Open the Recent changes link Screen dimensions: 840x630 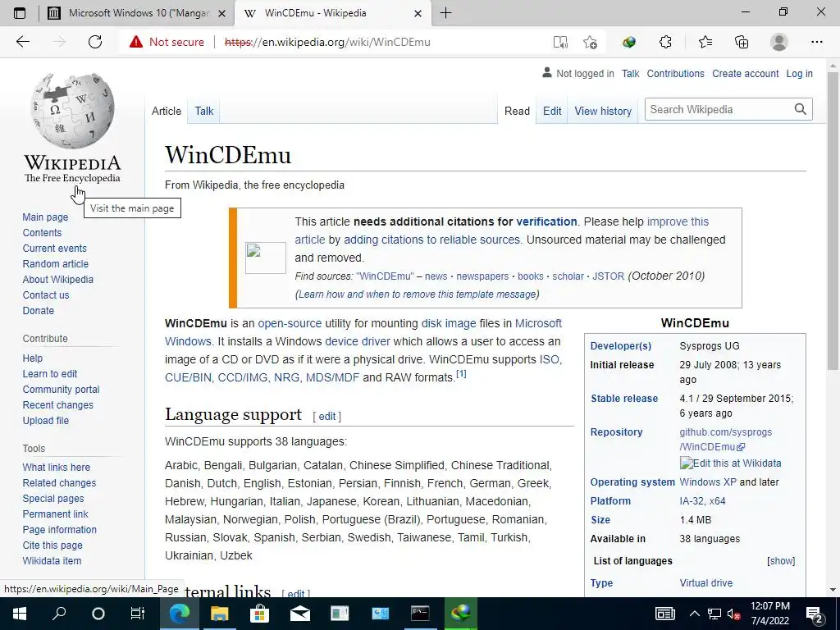(x=58, y=405)
